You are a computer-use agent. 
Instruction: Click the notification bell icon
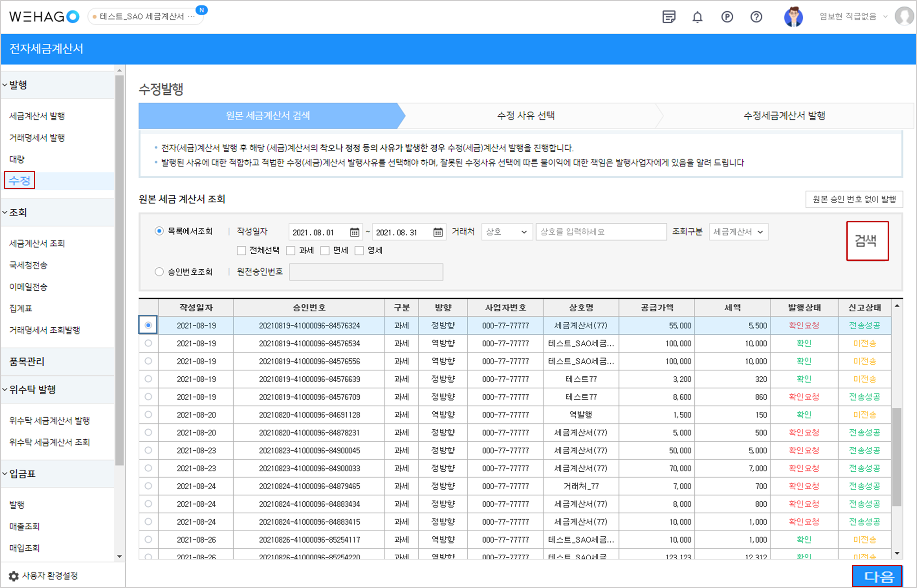[697, 17]
